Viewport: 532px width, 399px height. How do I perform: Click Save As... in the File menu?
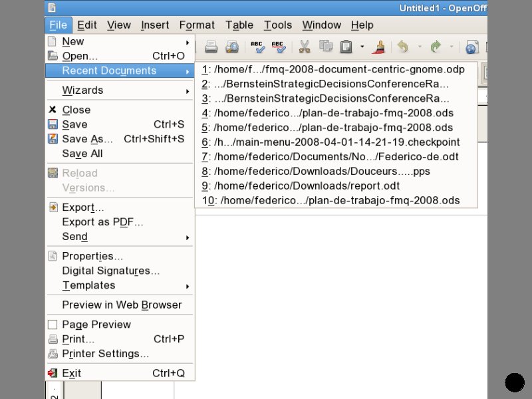click(87, 139)
